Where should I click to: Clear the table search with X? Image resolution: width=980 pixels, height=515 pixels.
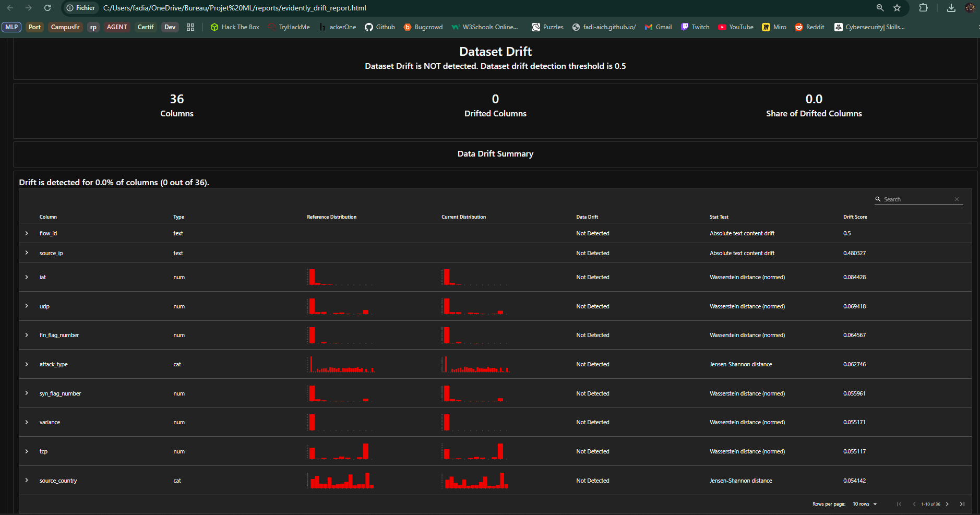[957, 199]
